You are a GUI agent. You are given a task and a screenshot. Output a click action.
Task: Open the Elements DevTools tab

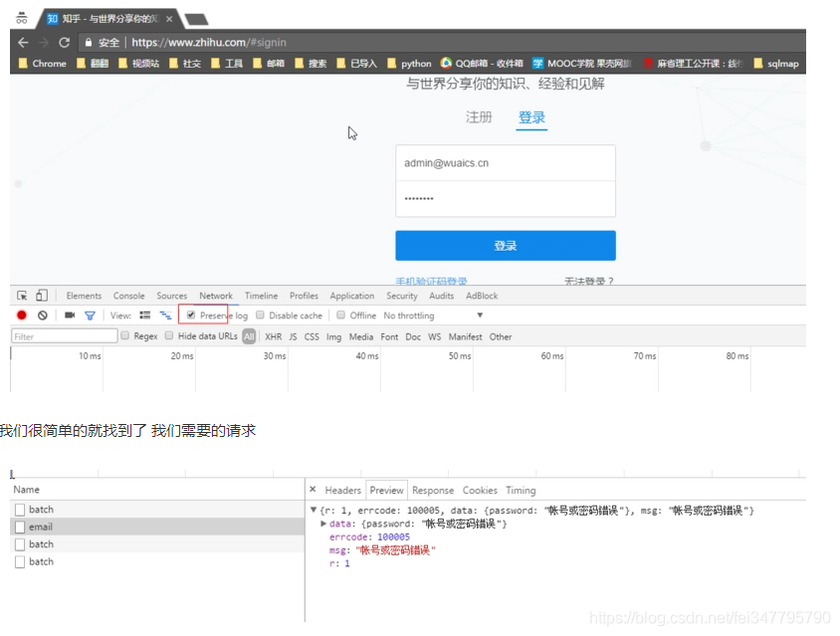click(84, 296)
